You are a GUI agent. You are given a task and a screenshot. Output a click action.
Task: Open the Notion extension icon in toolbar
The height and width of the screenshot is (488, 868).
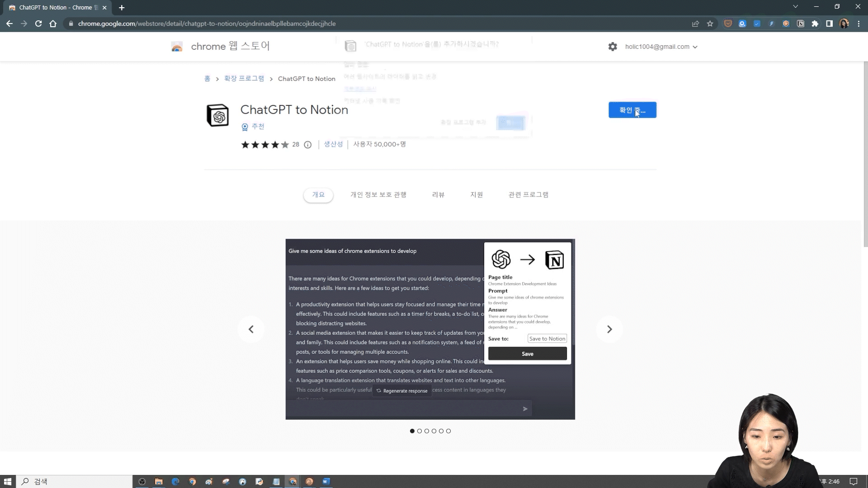(x=800, y=23)
